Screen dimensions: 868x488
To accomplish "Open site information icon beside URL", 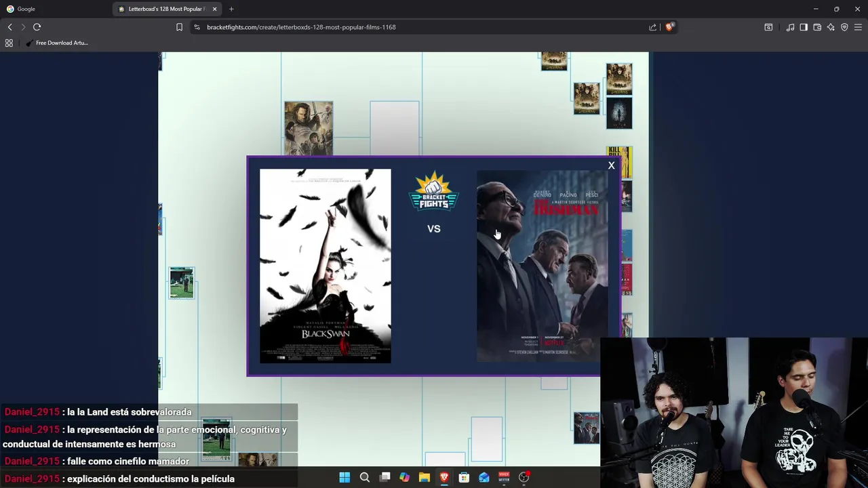I will [x=197, y=27].
